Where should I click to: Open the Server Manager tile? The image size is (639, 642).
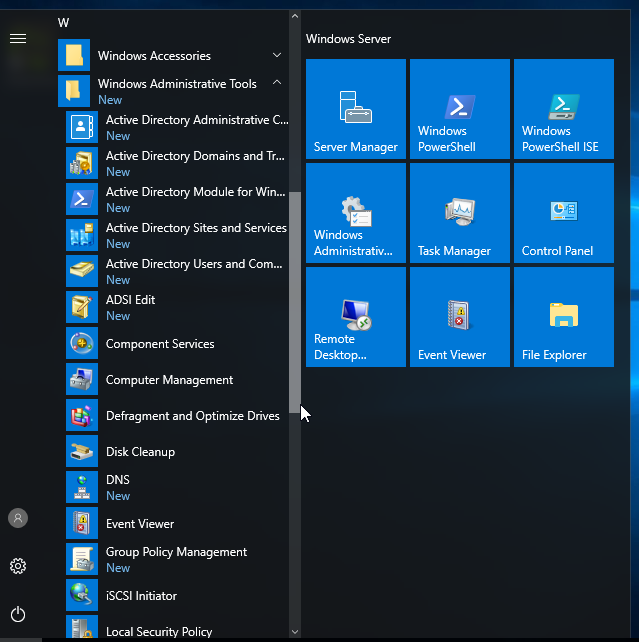(356, 109)
